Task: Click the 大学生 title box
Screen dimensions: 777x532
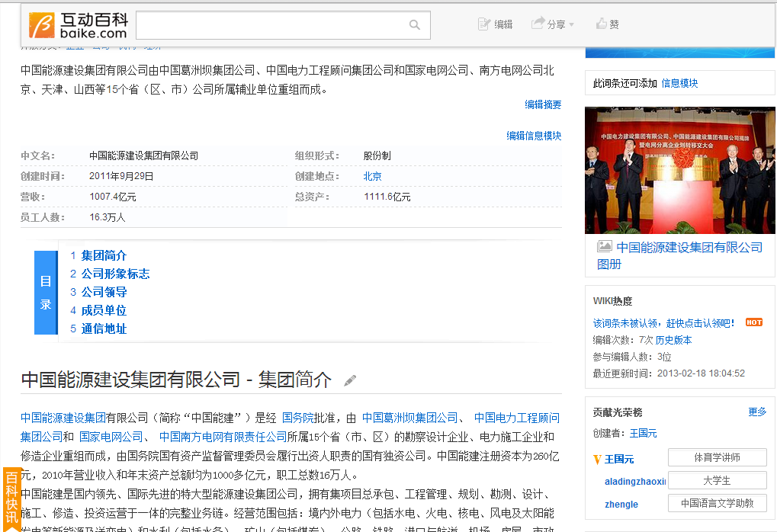Action: click(x=717, y=480)
